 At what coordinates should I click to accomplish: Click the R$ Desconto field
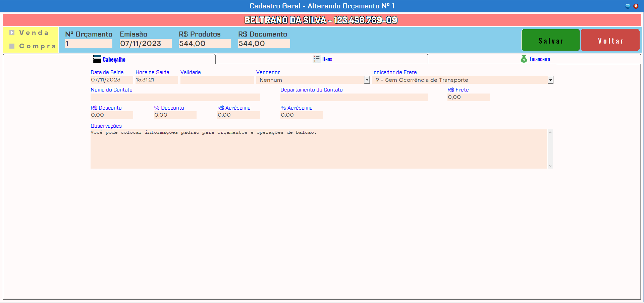(x=112, y=115)
